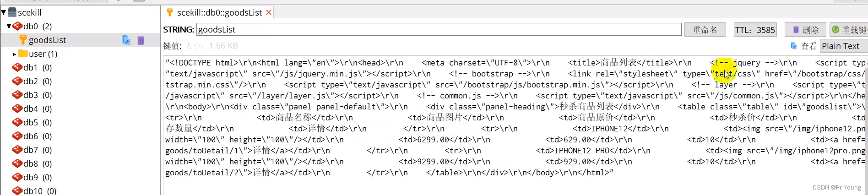Screen dimensions: 868x195
Task: Click the reload icon beside goodsList
Action: 126,40
